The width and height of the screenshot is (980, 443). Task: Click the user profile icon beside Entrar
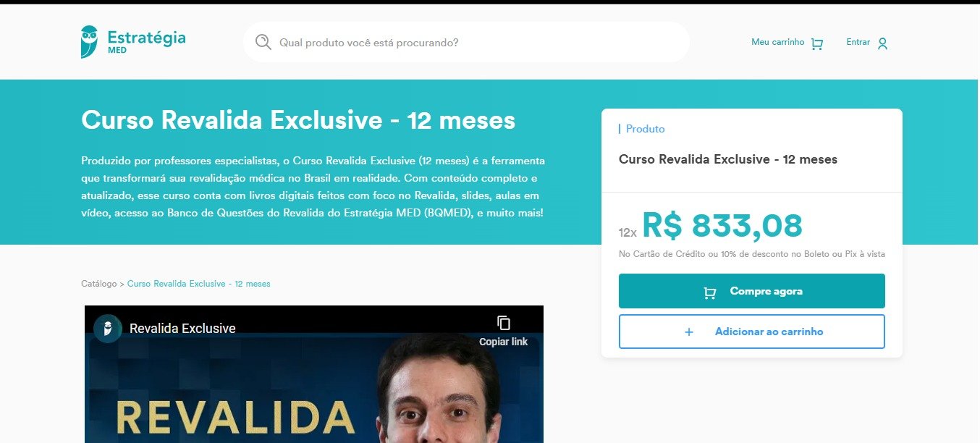pos(882,43)
